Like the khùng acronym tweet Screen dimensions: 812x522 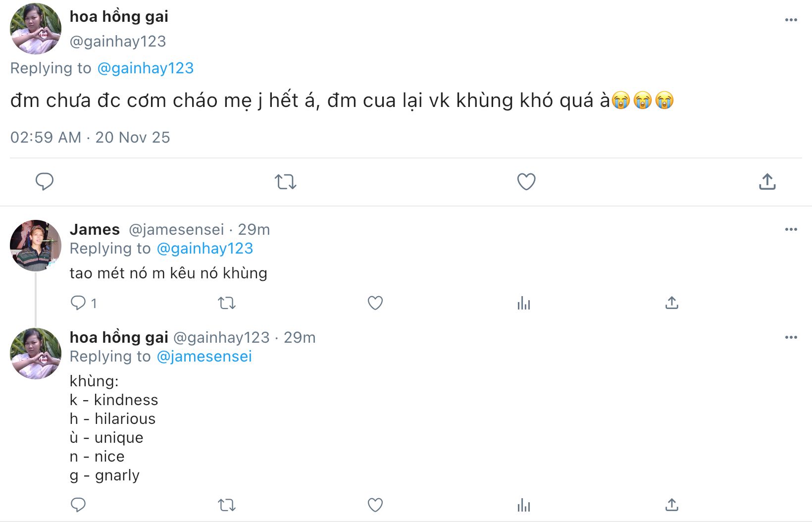[x=375, y=505]
